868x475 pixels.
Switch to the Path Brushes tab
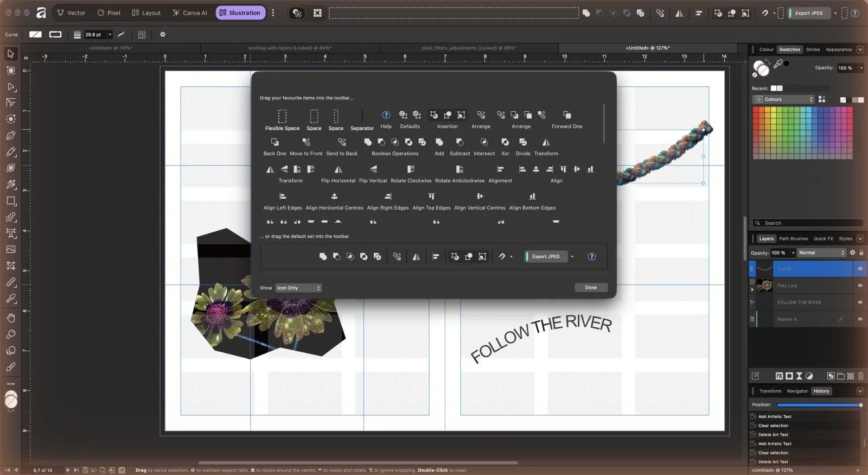pos(793,238)
